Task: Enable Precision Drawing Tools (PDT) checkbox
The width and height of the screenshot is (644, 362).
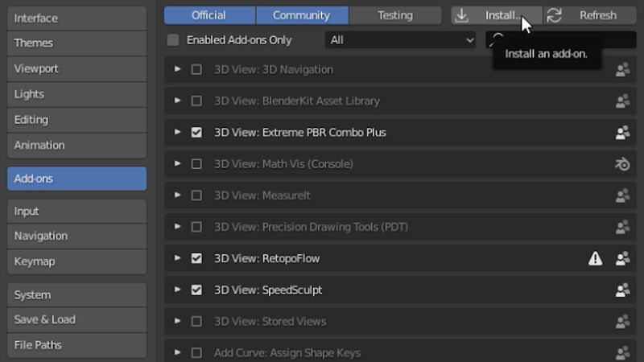Action: (196, 227)
